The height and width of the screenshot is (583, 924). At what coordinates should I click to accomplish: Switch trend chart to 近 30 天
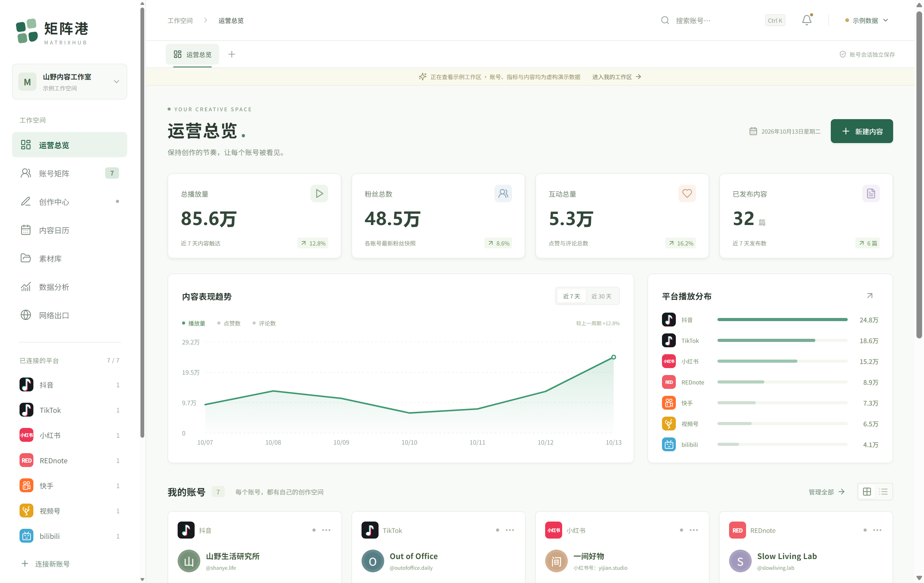[x=601, y=296]
